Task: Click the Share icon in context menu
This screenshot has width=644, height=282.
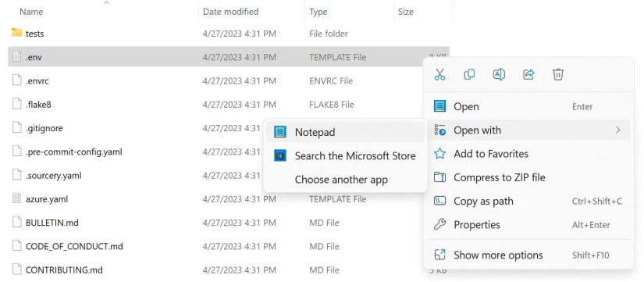Action: point(528,74)
